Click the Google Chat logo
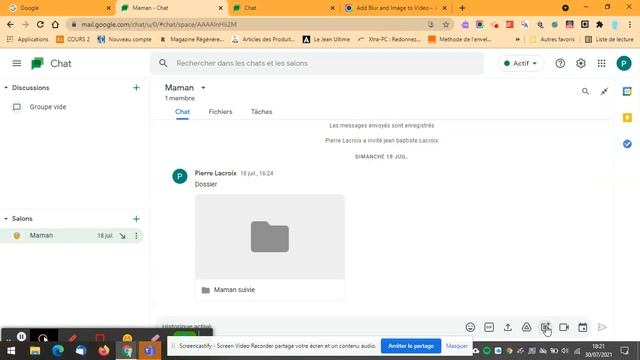This screenshot has height=360, width=640. click(x=38, y=64)
